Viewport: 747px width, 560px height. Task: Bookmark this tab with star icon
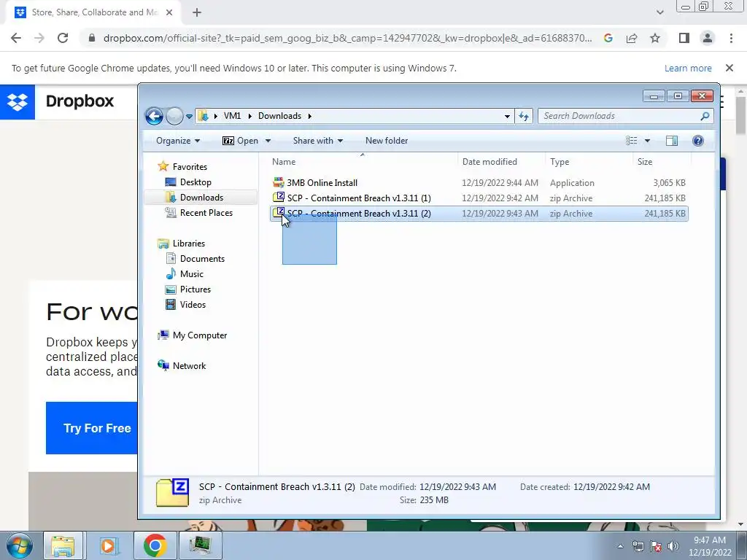pyautogui.click(x=655, y=38)
